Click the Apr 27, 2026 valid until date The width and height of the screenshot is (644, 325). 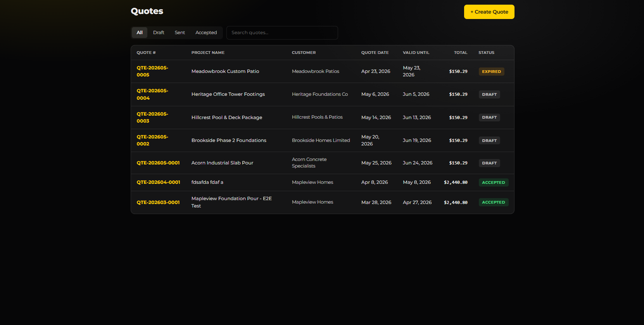pos(417,202)
